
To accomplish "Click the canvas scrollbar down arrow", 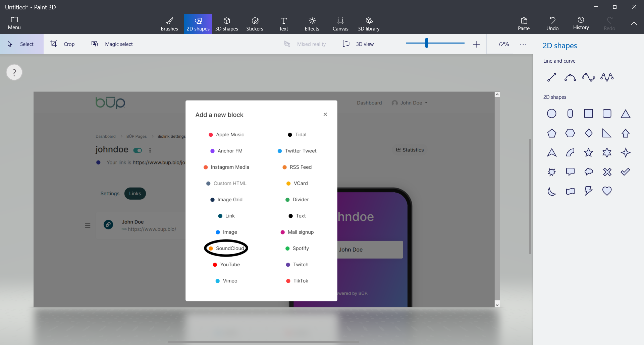I will click(x=497, y=304).
